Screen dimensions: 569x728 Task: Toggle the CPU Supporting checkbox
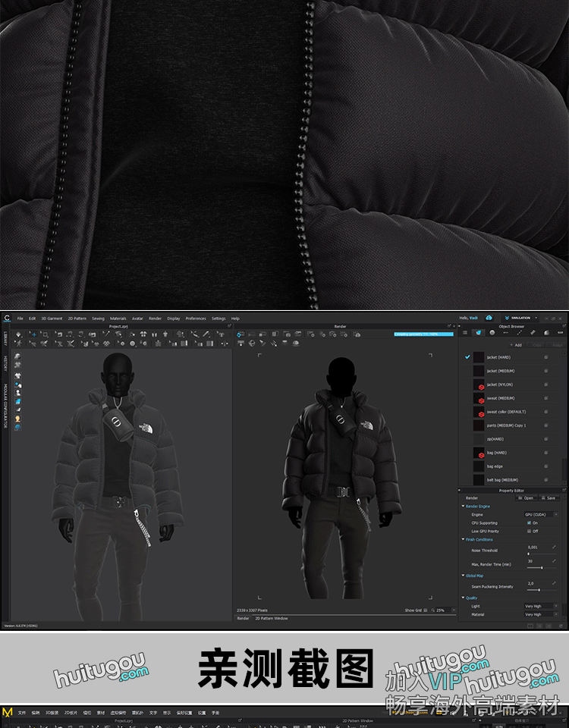coord(529,522)
